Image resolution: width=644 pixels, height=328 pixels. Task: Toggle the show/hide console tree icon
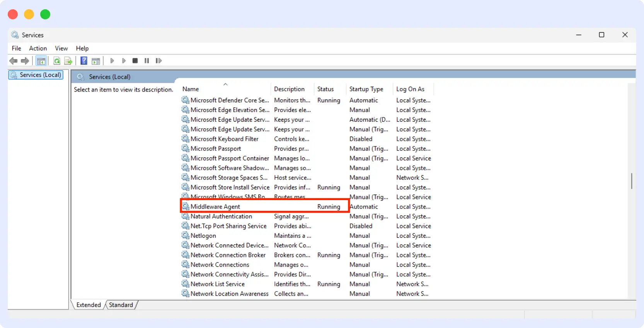[x=41, y=61]
